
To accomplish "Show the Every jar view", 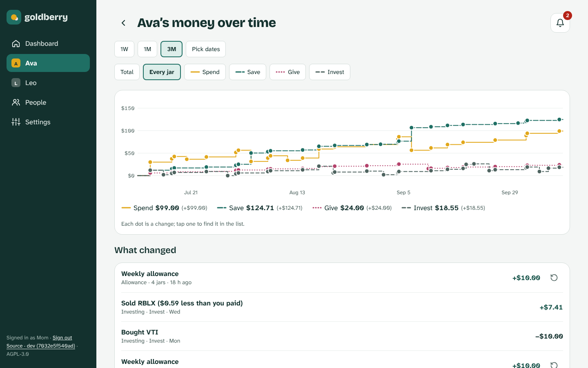I will 162,72.
